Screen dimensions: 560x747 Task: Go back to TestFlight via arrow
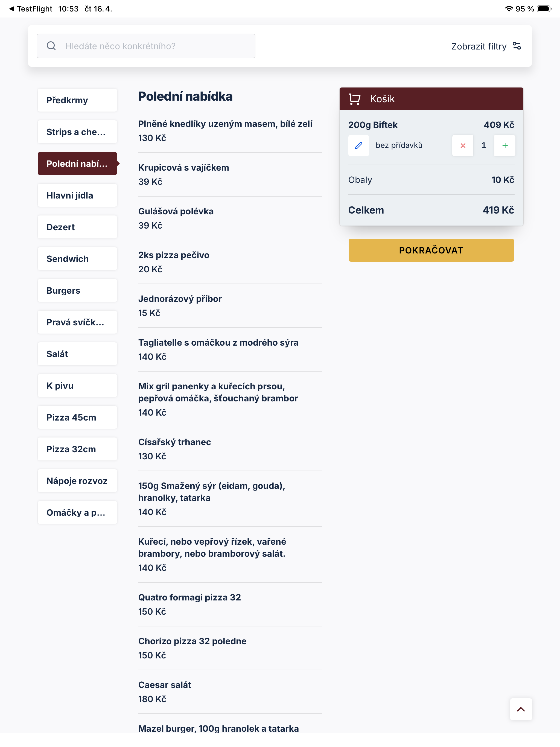coord(11,9)
